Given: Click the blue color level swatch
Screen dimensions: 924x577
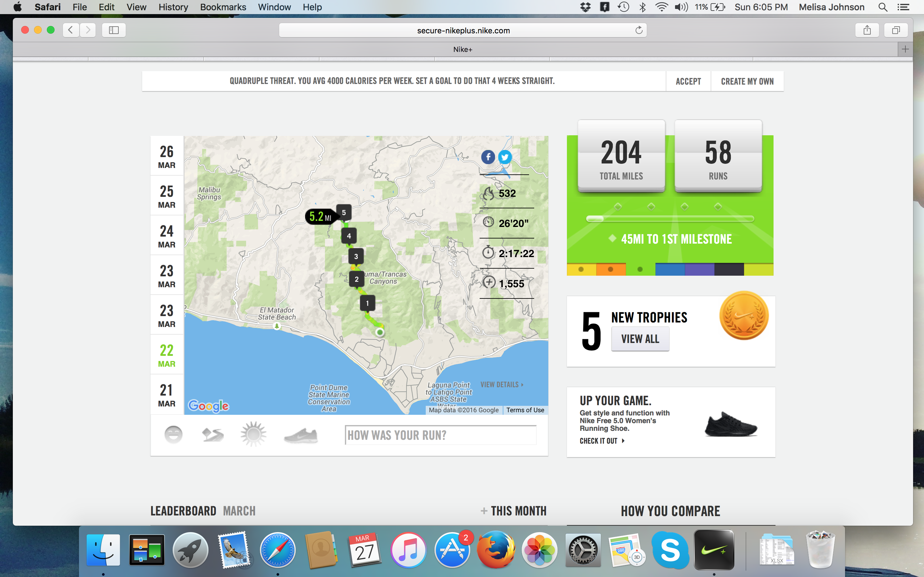Looking at the screenshot, I should 670,269.
